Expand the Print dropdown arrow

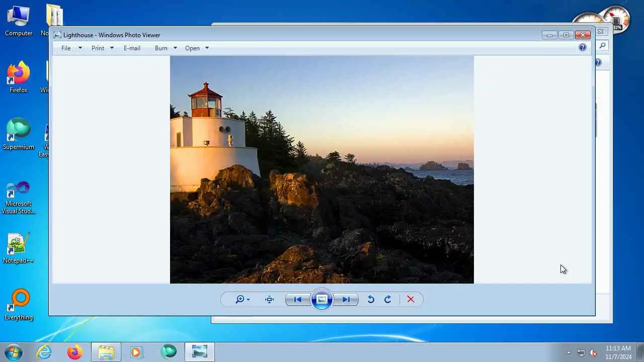click(x=112, y=48)
